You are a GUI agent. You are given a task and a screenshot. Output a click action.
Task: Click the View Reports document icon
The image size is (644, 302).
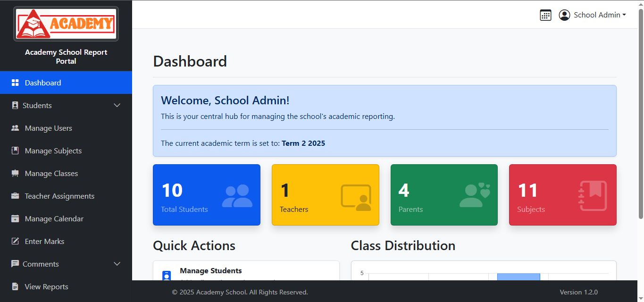pos(15,286)
